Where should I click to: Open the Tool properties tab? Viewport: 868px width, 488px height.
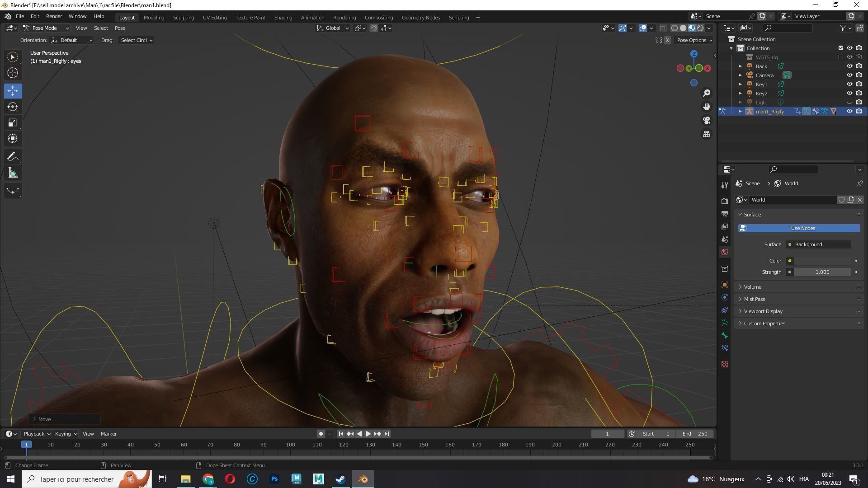(725, 185)
